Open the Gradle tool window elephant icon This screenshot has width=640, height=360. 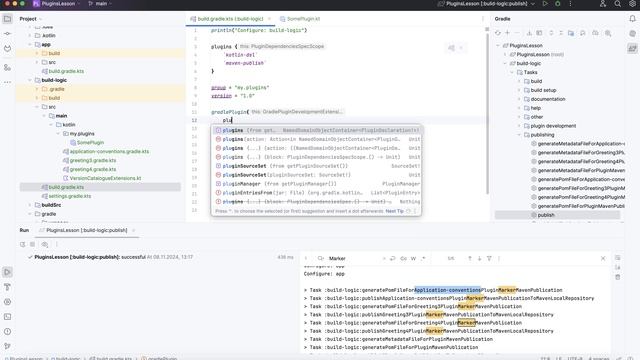coord(632,48)
